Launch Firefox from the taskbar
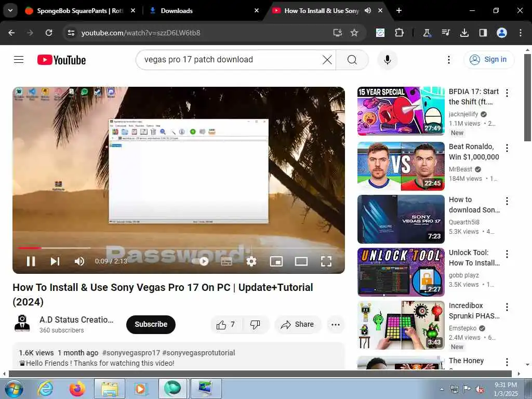532x399 pixels. click(x=77, y=389)
